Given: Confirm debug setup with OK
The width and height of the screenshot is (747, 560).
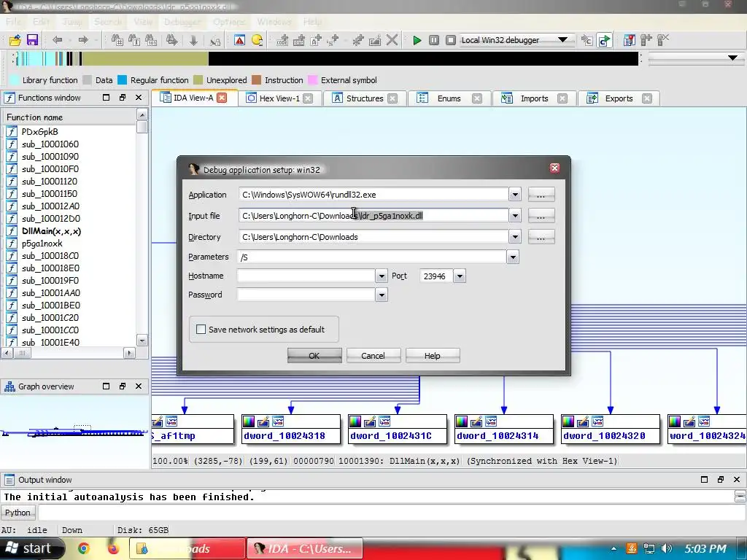Looking at the screenshot, I should (x=314, y=356).
